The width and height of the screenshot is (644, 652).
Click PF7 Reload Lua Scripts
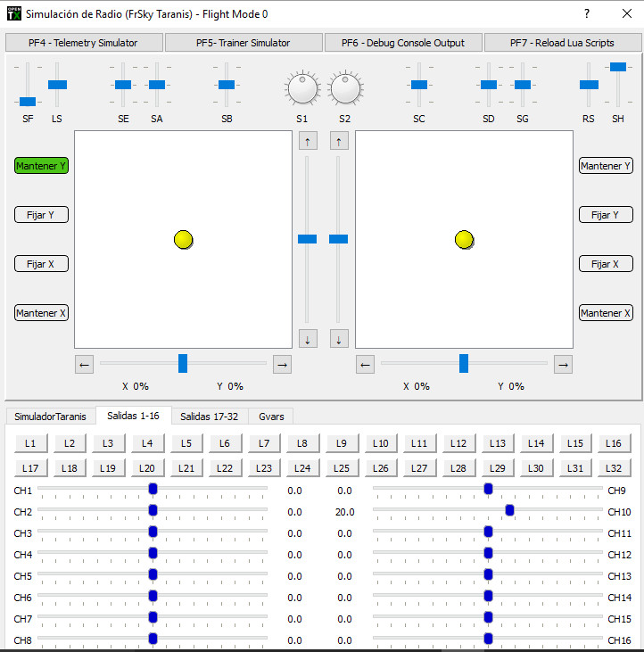coord(561,43)
